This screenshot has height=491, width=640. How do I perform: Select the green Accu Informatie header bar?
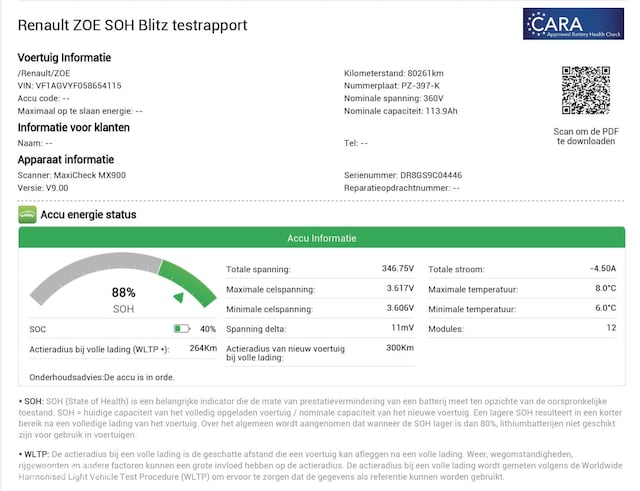click(320, 239)
